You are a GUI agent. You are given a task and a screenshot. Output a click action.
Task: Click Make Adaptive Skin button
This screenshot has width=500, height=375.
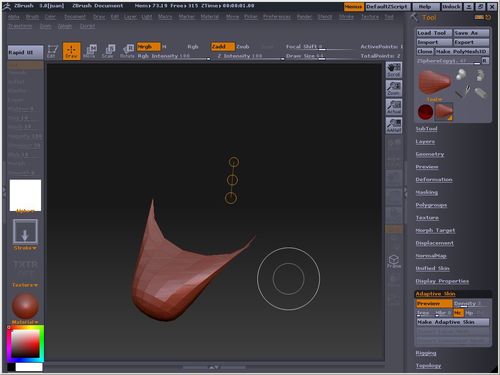pos(453,322)
